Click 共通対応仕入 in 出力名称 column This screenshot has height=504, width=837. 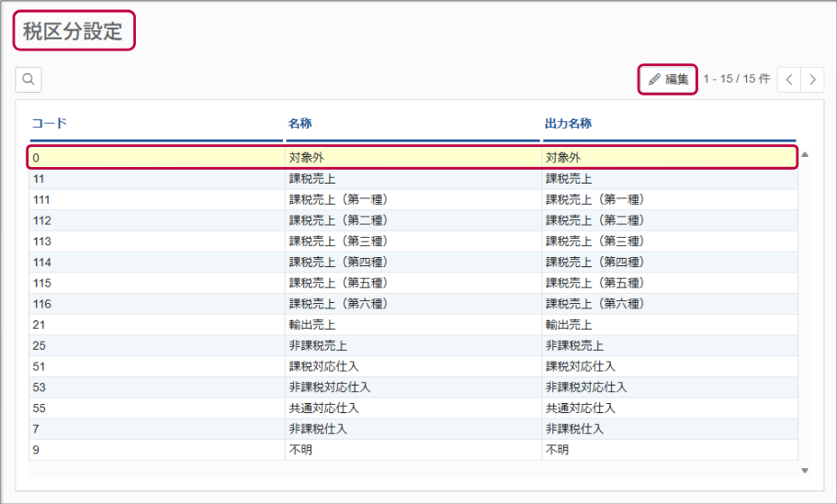click(x=581, y=408)
